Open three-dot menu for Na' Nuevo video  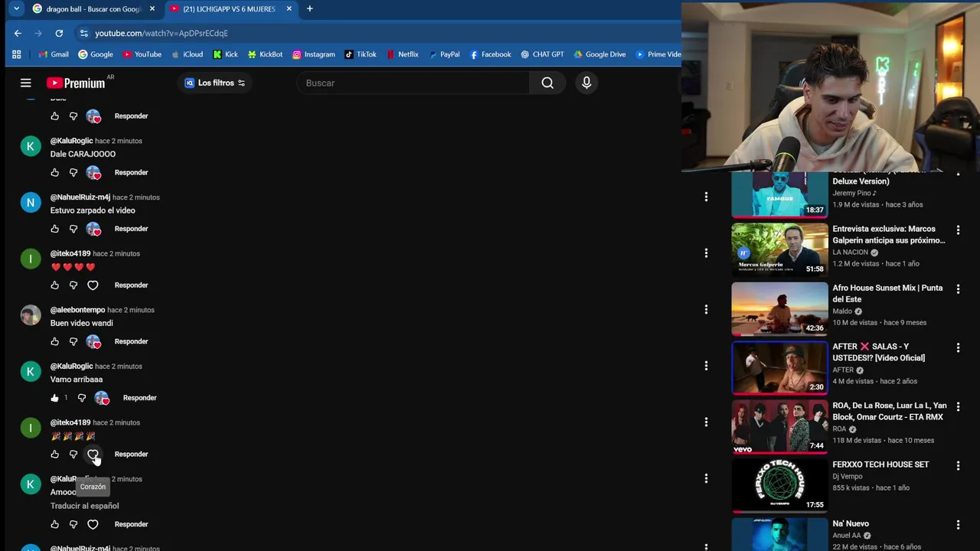[x=958, y=524]
